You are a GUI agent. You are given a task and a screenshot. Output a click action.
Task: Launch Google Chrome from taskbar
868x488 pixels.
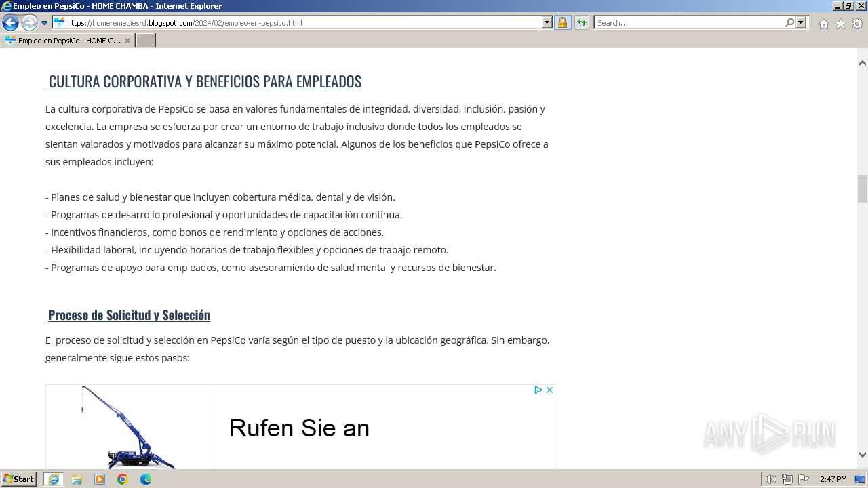(123, 479)
